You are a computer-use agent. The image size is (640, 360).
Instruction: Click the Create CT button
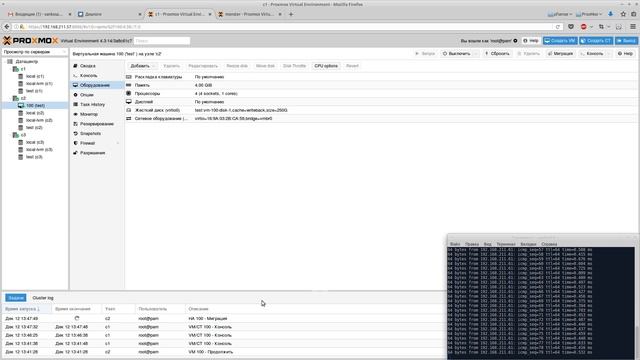coord(596,41)
